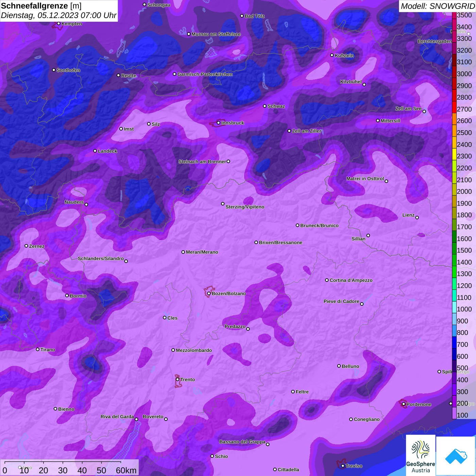Click the Sterzing/Vipiteno label
The image size is (476, 476).
pos(245,207)
